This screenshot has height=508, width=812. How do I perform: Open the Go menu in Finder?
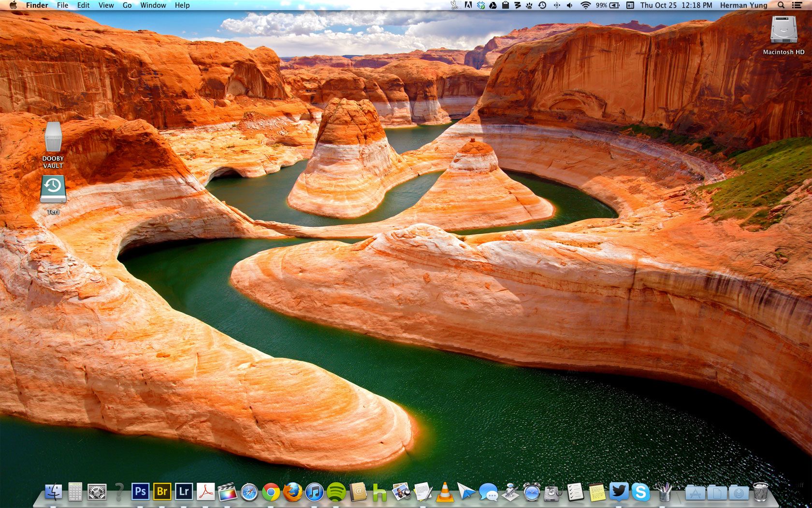click(x=127, y=5)
